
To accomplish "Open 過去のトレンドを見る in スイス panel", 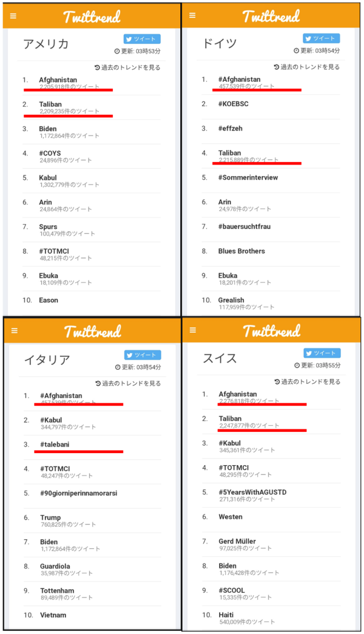I will tap(308, 382).
